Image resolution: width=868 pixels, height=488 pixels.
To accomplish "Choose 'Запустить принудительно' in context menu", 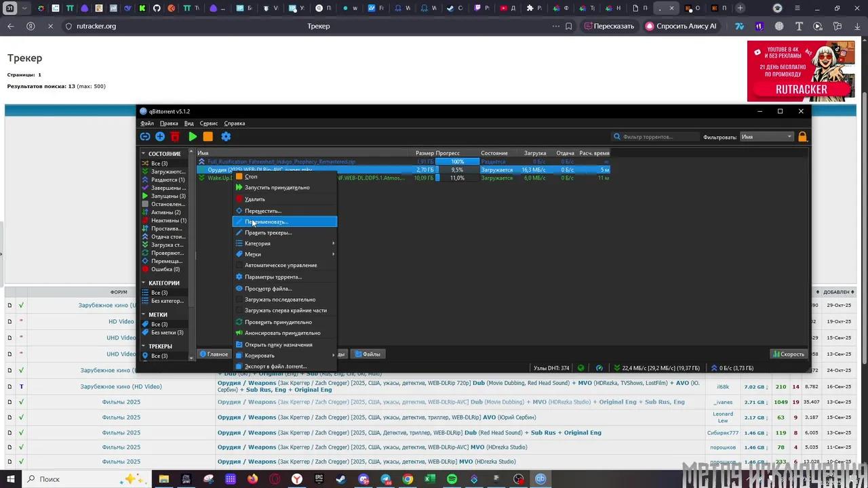I will pos(285,188).
